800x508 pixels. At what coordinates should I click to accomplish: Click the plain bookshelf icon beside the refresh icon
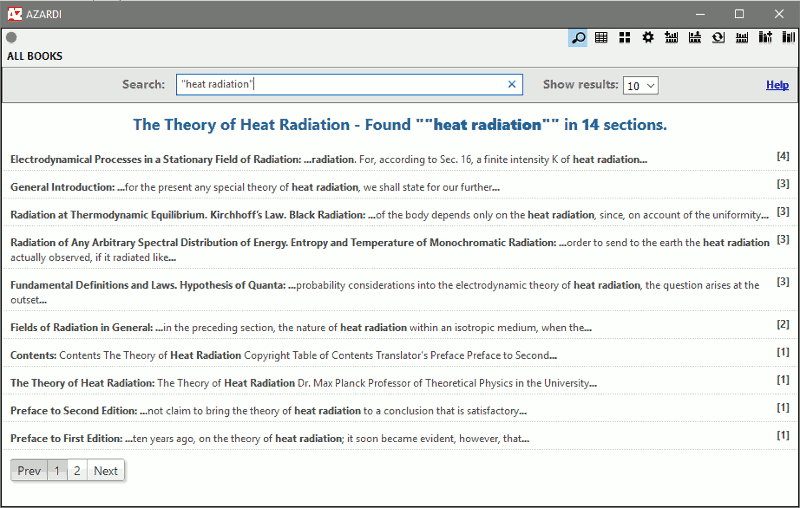pyautogui.click(x=742, y=37)
